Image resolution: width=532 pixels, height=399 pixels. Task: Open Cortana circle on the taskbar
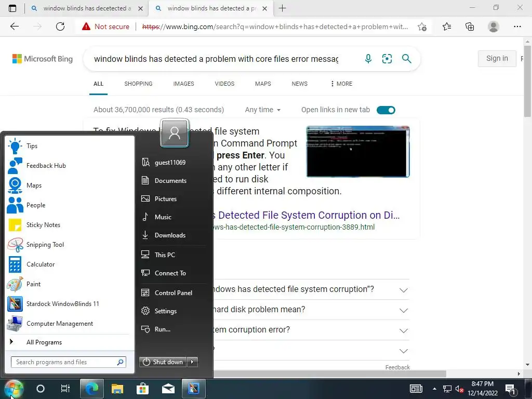pyautogui.click(x=41, y=389)
